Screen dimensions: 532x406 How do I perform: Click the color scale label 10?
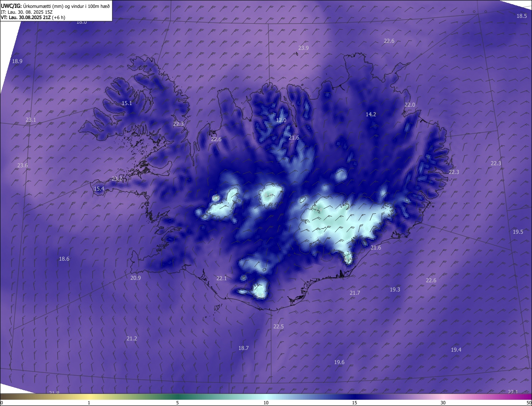coord(266,403)
